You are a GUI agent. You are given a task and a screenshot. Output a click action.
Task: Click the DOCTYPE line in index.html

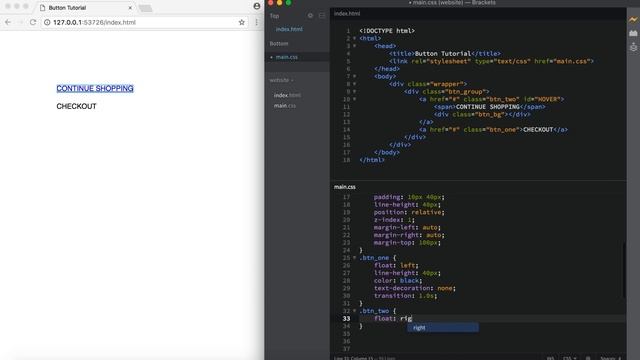[387, 31]
